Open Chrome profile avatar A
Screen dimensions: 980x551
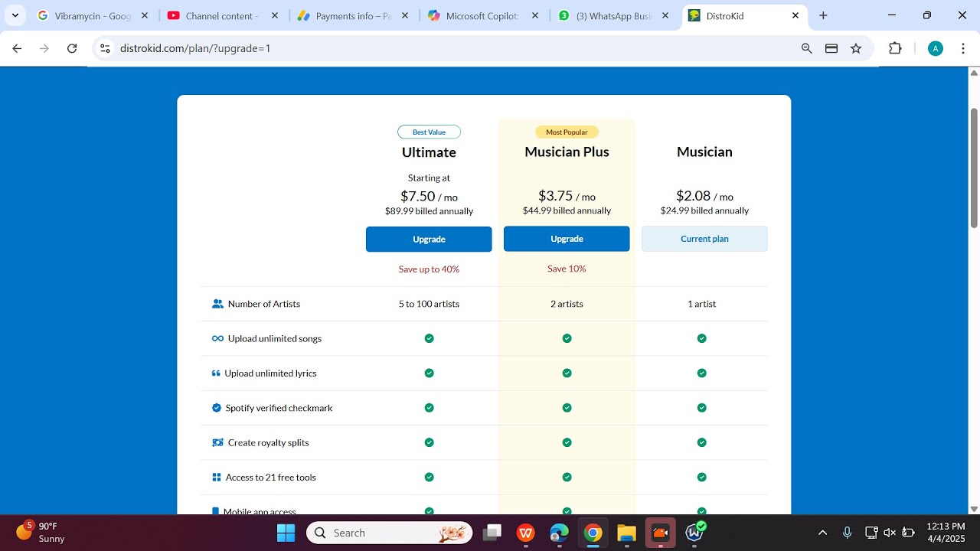pyautogui.click(x=935, y=48)
